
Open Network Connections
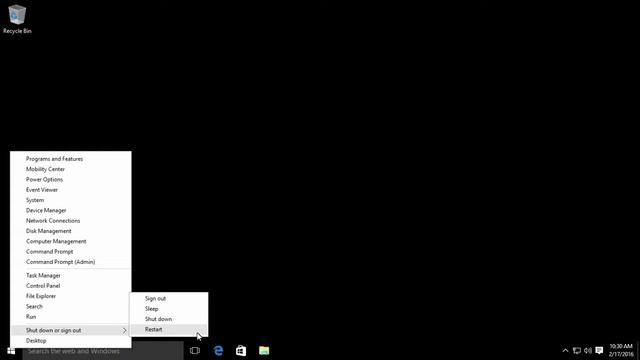coord(71,220)
